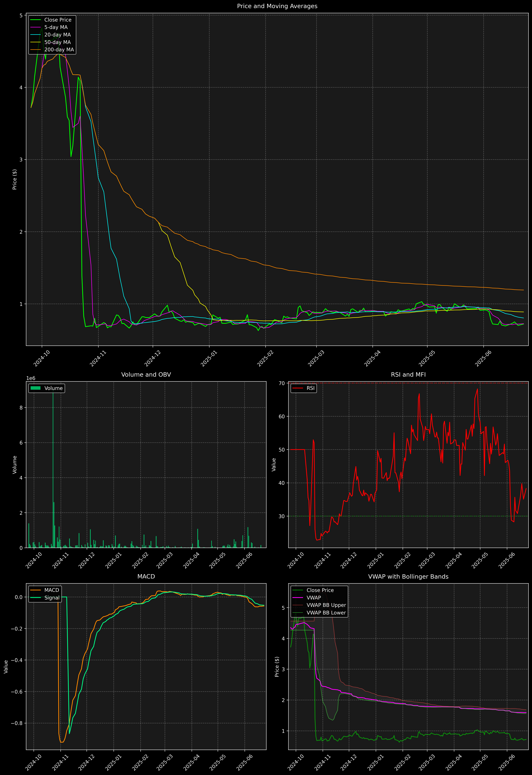This screenshot has width=532, height=775.
Task: Click the "2024-12" x-axis tick on the top chart
Action: (153, 358)
